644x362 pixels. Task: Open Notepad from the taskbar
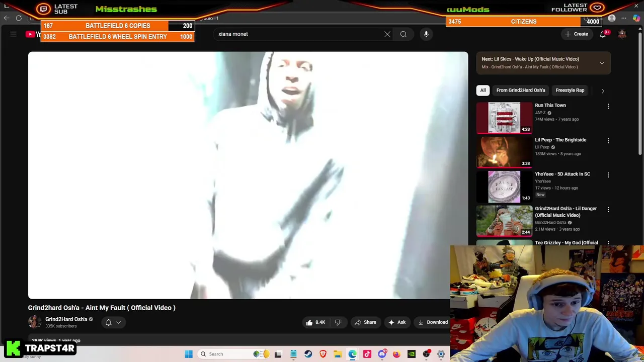[293, 354]
